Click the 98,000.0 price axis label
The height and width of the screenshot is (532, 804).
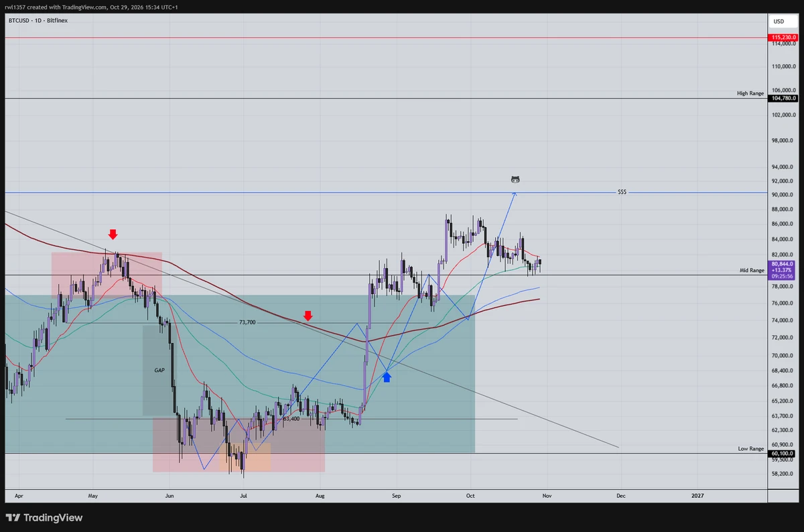[x=783, y=141]
